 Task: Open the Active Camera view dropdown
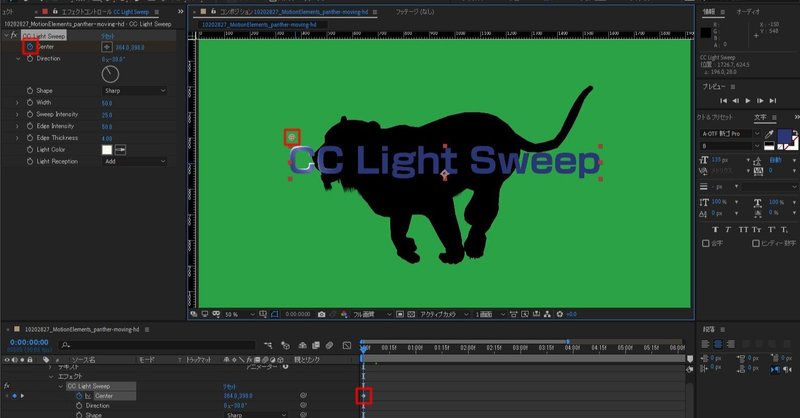coord(444,314)
